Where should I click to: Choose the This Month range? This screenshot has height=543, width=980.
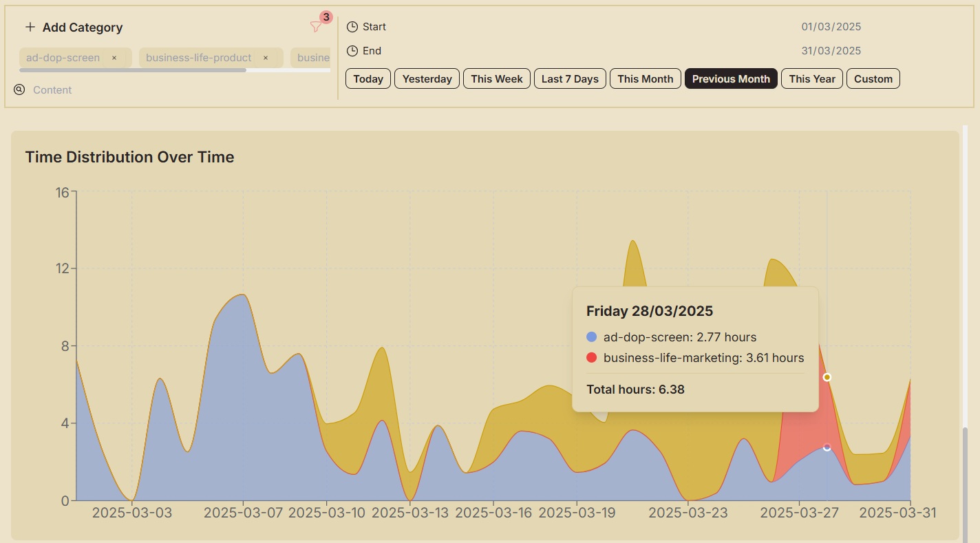(x=645, y=79)
